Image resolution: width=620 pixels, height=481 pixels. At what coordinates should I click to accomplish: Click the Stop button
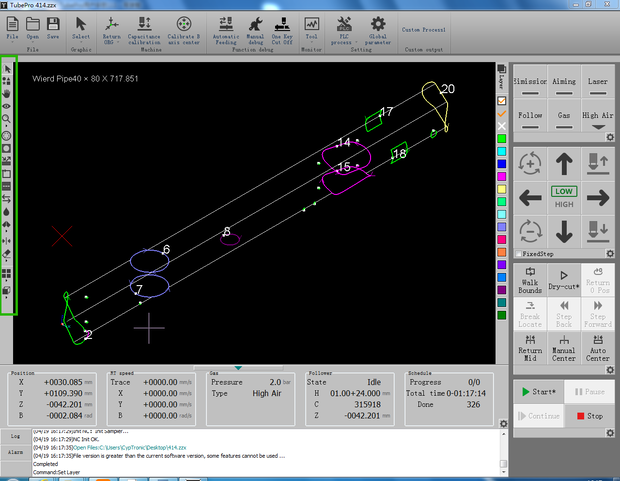click(590, 416)
